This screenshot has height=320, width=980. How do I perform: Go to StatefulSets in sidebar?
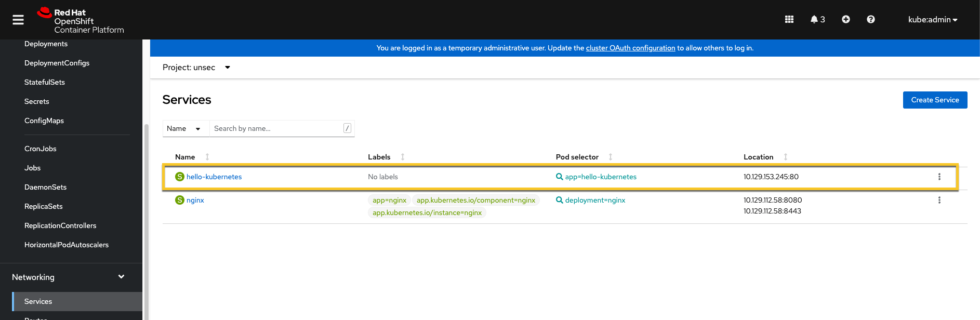click(45, 82)
